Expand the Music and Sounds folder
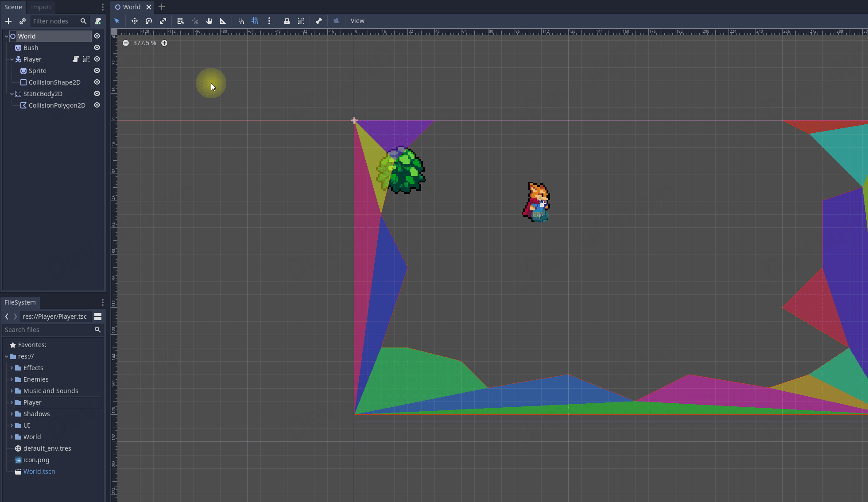This screenshot has height=502, width=868. point(12,391)
